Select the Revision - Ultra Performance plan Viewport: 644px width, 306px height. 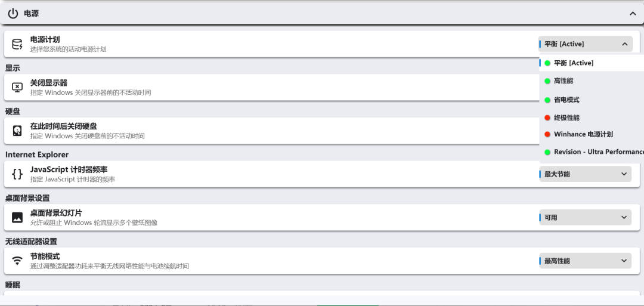(597, 152)
